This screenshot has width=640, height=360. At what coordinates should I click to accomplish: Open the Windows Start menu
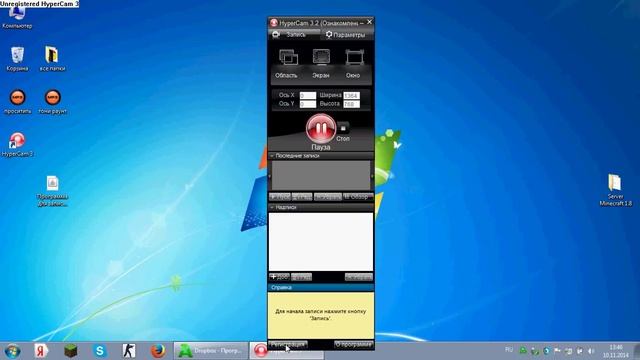(13, 351)
